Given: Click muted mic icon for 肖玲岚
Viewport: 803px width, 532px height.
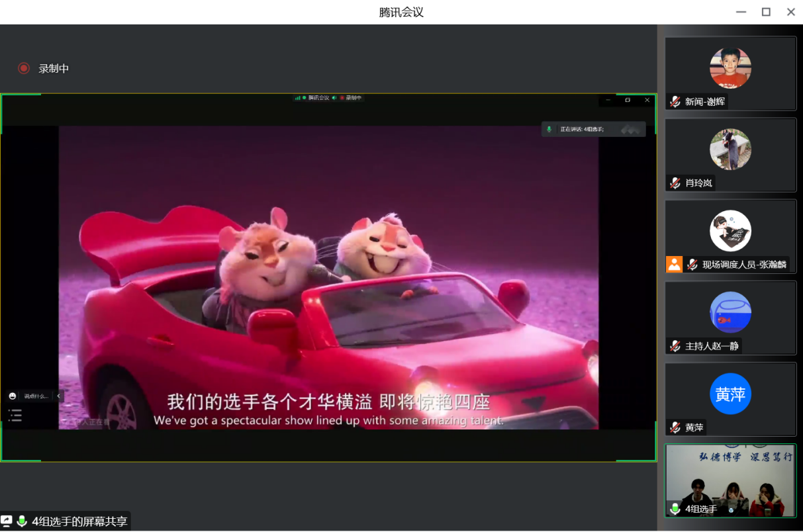Looking at the screenshot, I should tap(675, 183).
